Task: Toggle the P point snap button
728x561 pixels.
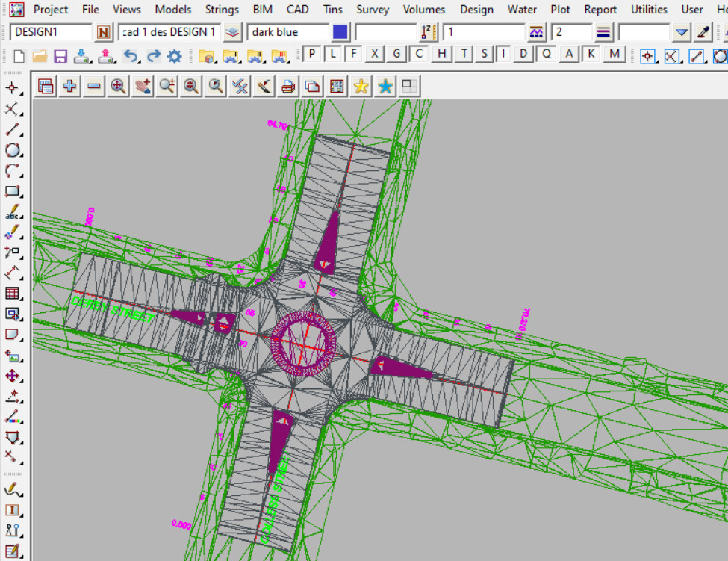Action: tap(311, 54)
